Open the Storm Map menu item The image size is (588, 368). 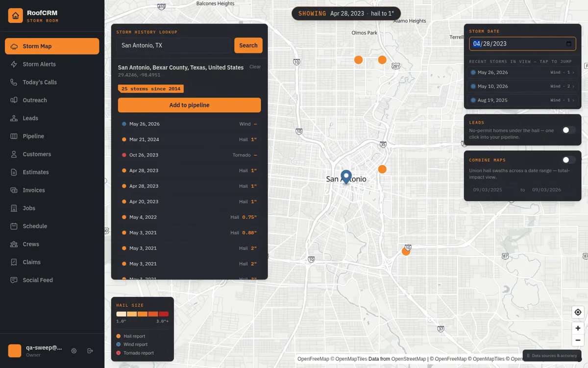coord(52,46)
